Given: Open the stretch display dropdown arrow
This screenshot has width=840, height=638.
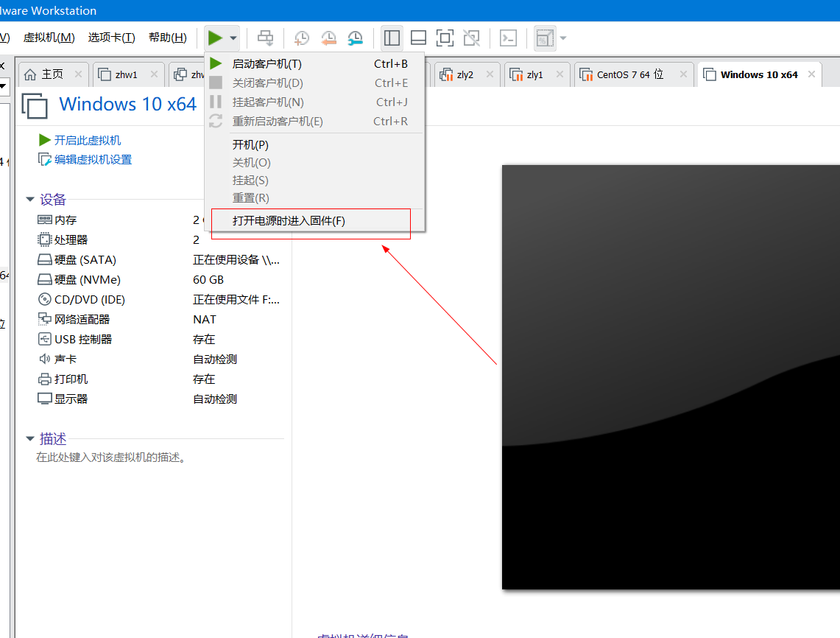Looking at the screenshot, I should click(x=563, y=38).
